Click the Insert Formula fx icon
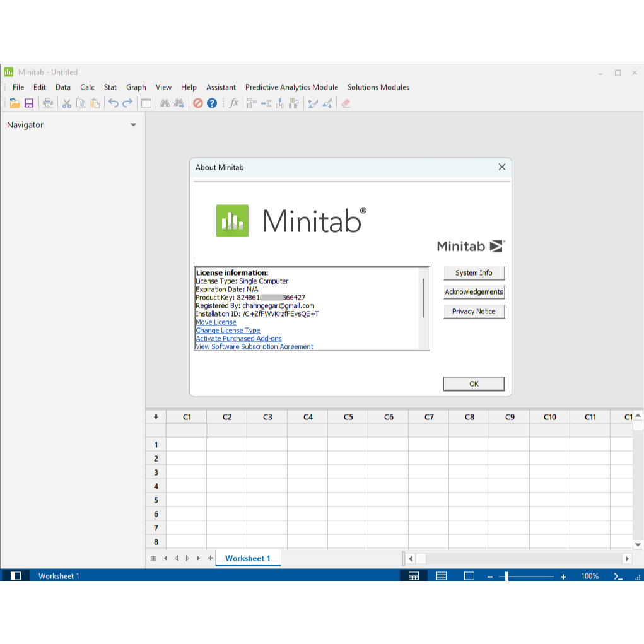The width and height of the screenshot is (644, 644). tap(233, 103)
